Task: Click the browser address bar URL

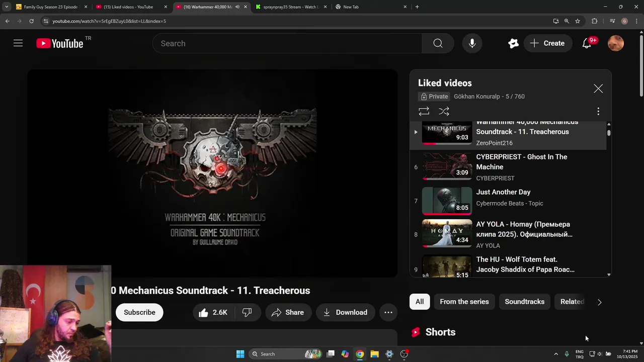Action: pyautogui.click(x=109, y=21)
